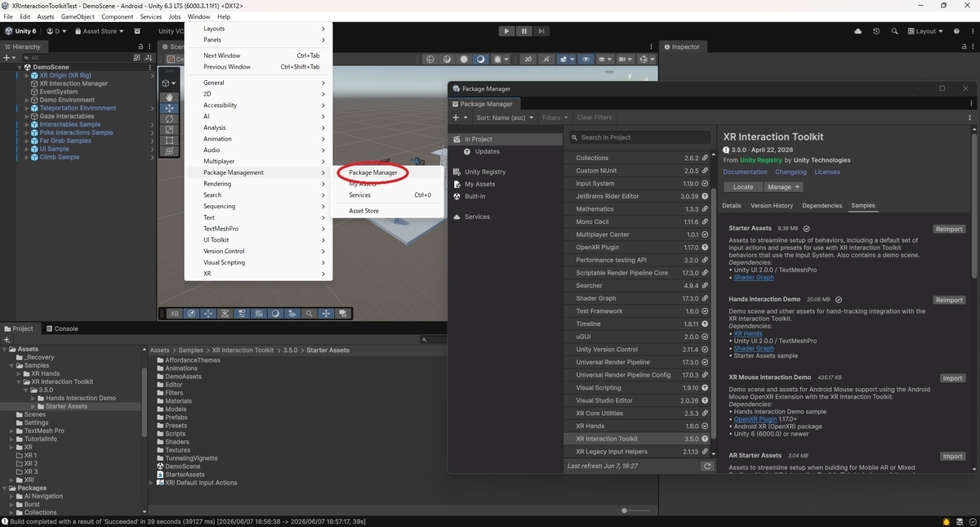Viewport: 980px width, 527px height.
Task: Open the Sort: Name (asc) dropdown
Action: click(x=504, y=118)
